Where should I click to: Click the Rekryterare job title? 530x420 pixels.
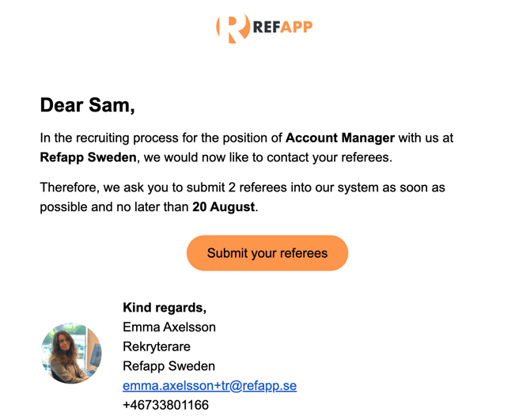tap(157, 346)
